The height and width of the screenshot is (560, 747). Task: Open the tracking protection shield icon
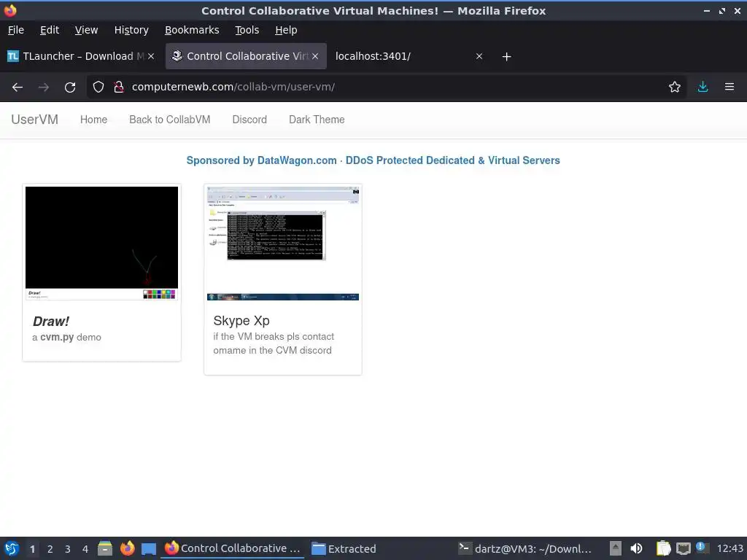click(x=98, y=87)
